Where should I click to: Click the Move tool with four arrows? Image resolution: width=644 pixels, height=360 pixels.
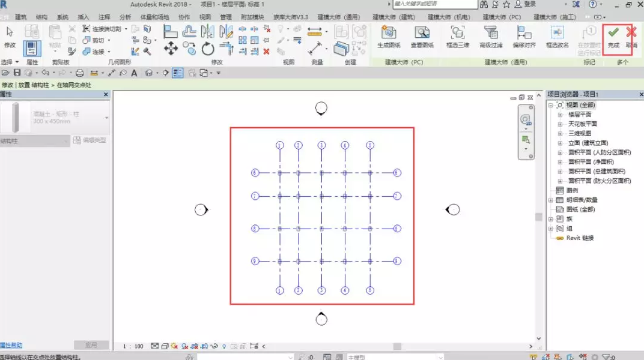coord(171,49)
